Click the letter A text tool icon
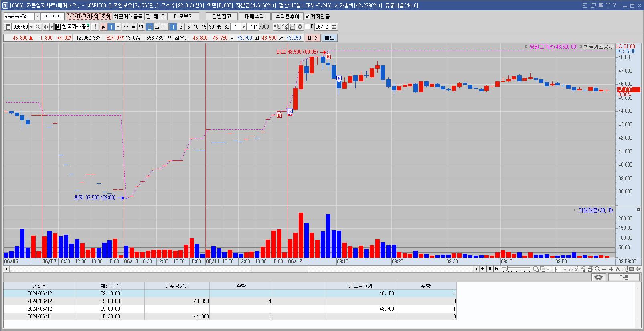The height and width of the screenshot is (331, 644). (x=618, y=269)
